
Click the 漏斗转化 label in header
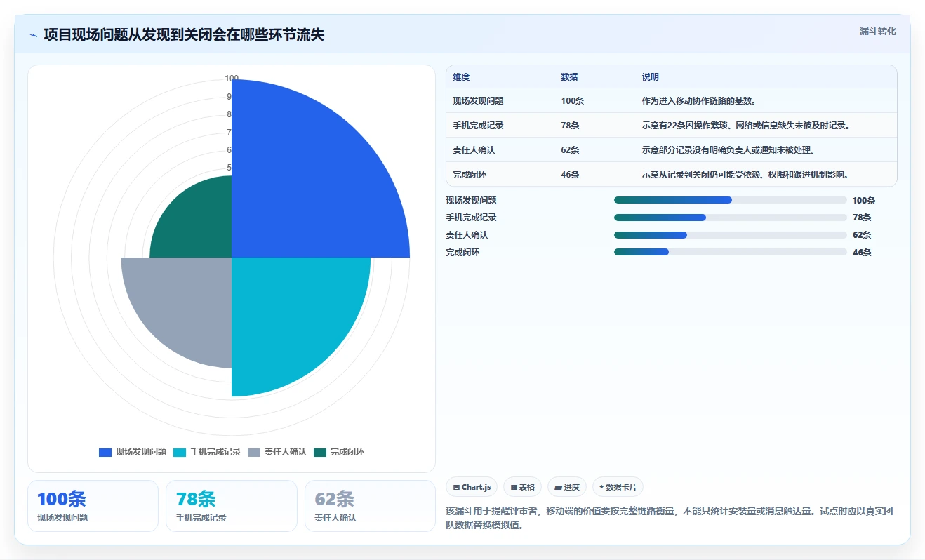(x=878, y=32)
